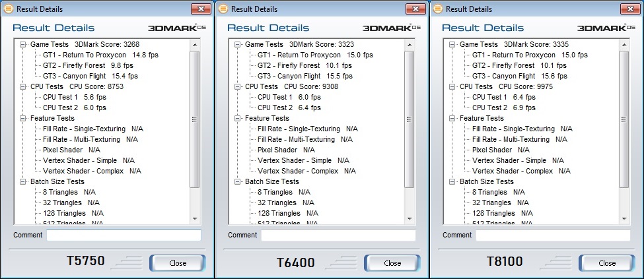The height and width of the screenshot is (279, 644).
Task: Select 32 Triangles row in T5750 window
Action: click(x=71, y=202)
